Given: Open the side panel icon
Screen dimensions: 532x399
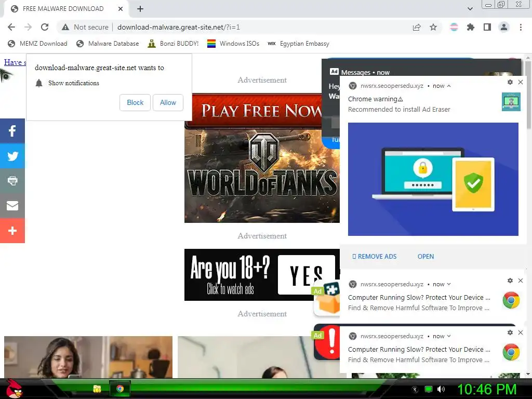Looking at the screenshot, I should click(x=487, y=27).
